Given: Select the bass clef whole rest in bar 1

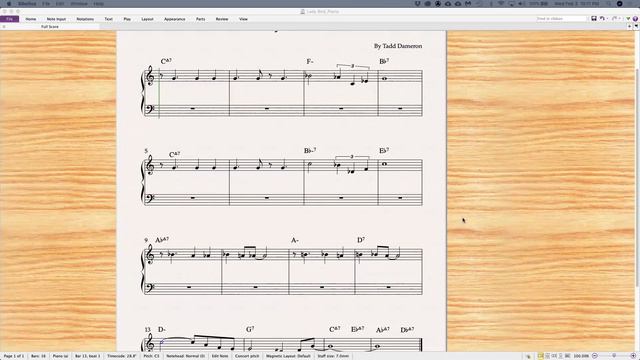Looking at the screenshot, I should pyautogui.click(x=192, y=109).
